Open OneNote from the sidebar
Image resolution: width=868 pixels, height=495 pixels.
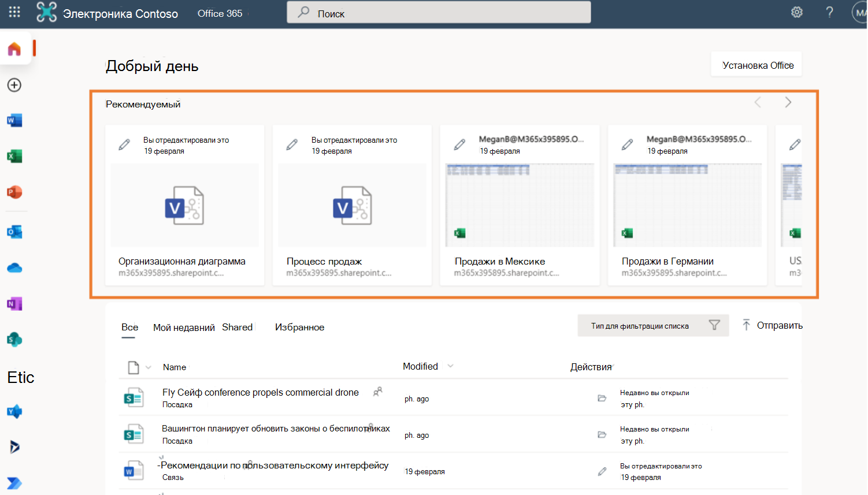tap(14, 304)
